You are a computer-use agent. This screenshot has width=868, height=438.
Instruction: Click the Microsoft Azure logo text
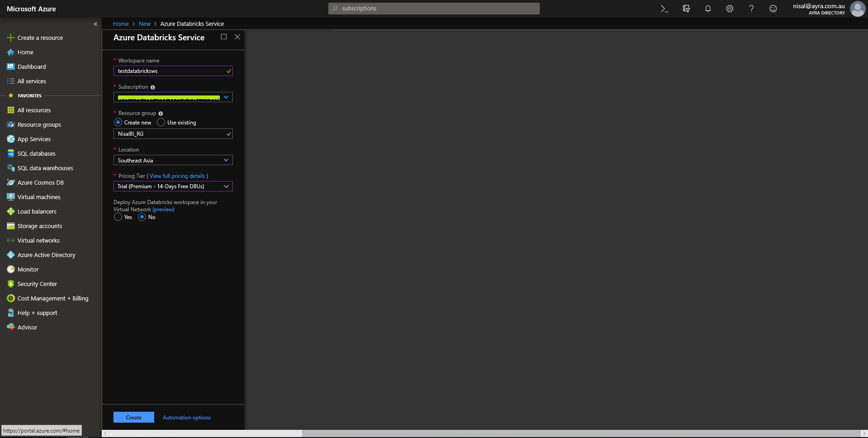(31, 9)
